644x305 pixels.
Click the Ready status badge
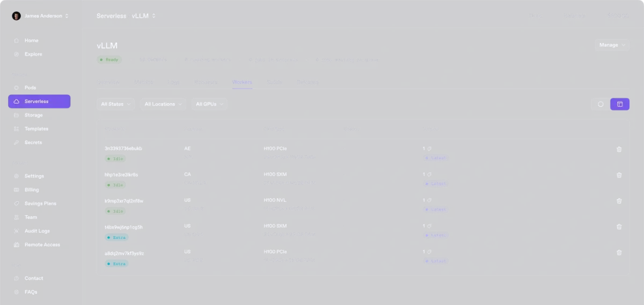pyautogui.click(x=109, y=60)
